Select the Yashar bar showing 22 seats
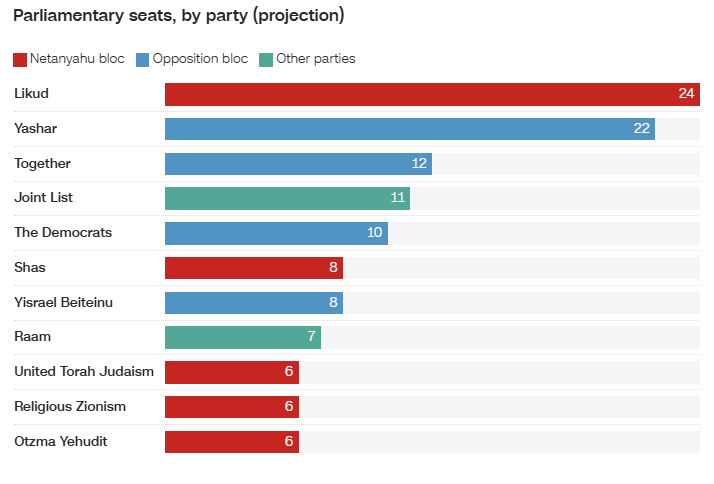The height and width of the screenshot is (484, 714). click(x=410, y=129)
